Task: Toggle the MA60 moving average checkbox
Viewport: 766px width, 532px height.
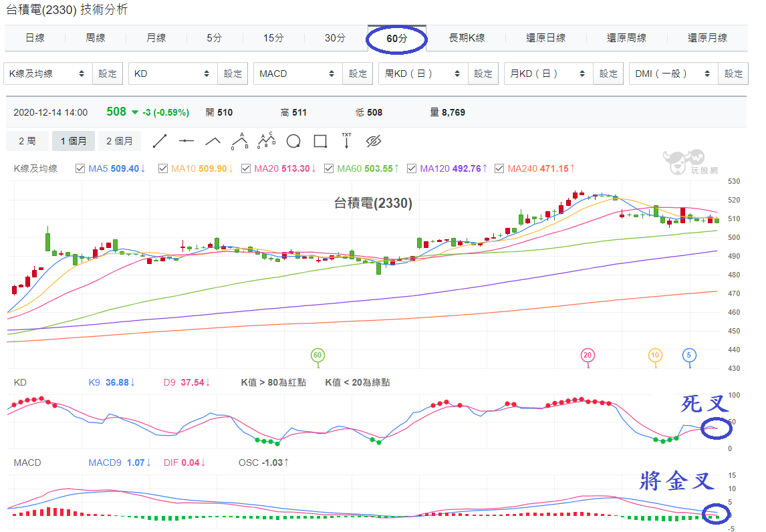Action: [329, 168]
